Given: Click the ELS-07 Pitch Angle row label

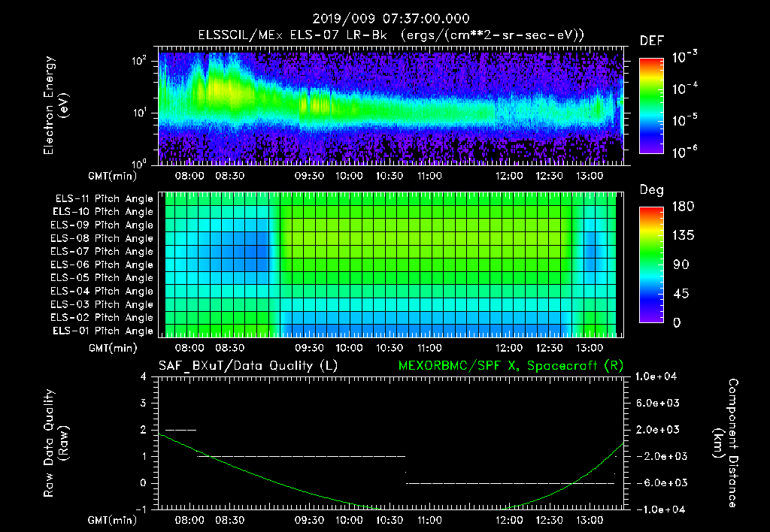Looking at the screenshot, I should [102, 251].
